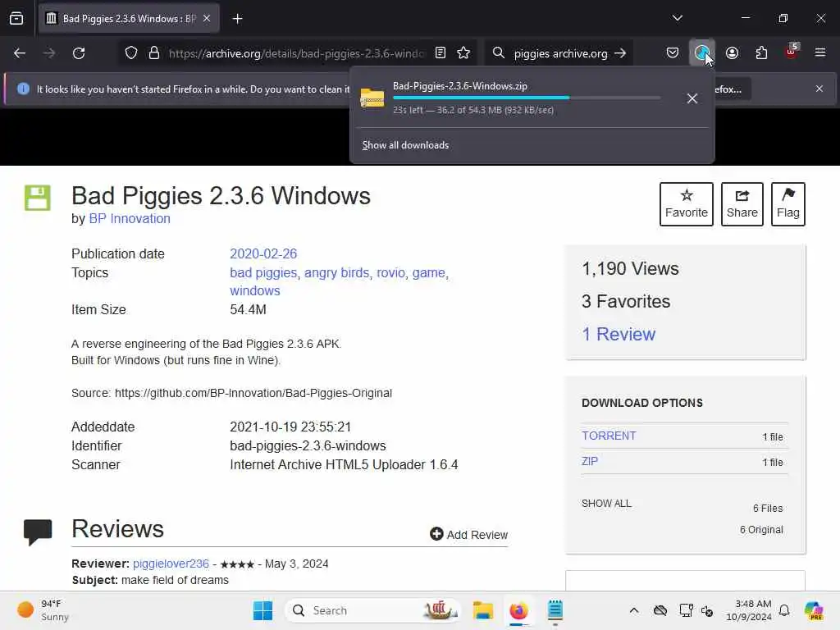Click the Firefox taskbar icon
Screen dimensions: 840x630
click(x=518, y=610)
